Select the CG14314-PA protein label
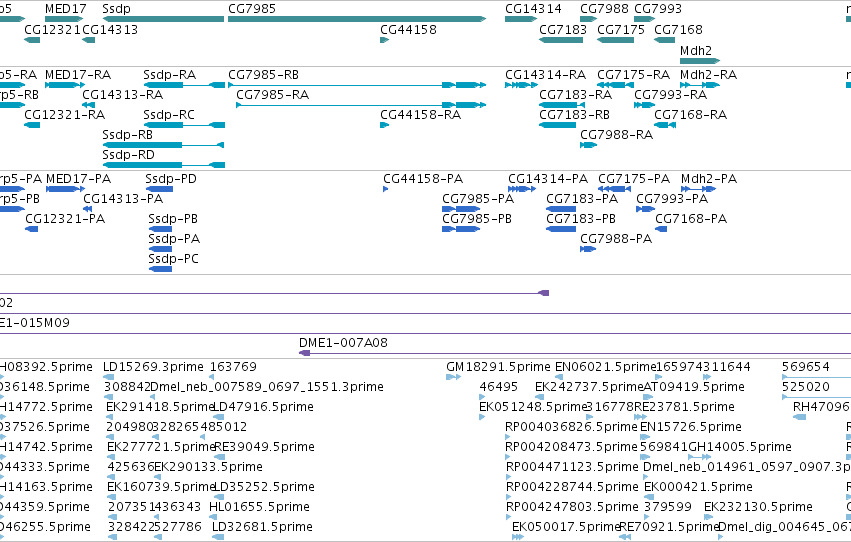 click(548, 179)
